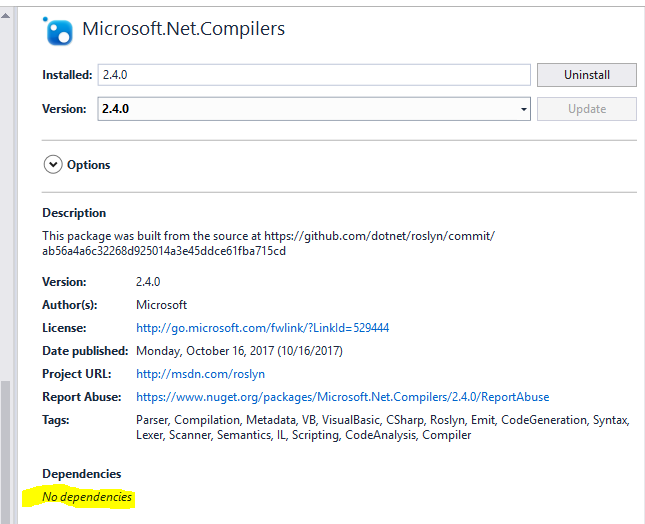The image size is (645, 524).
Task: Click the commit hash text ab56a4a6c32268d...
Action: click(x=164, y=251)
